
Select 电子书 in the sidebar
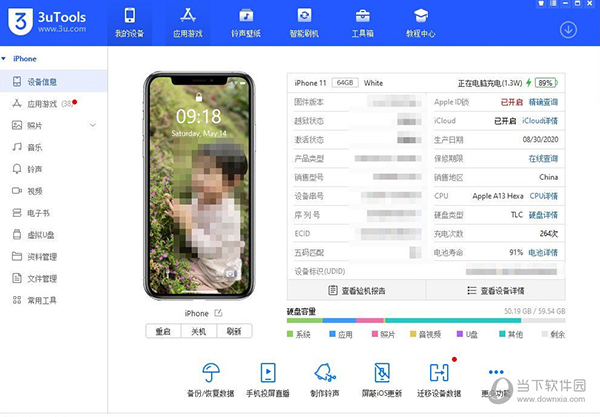pyautogui.click(x=54, y=213)
